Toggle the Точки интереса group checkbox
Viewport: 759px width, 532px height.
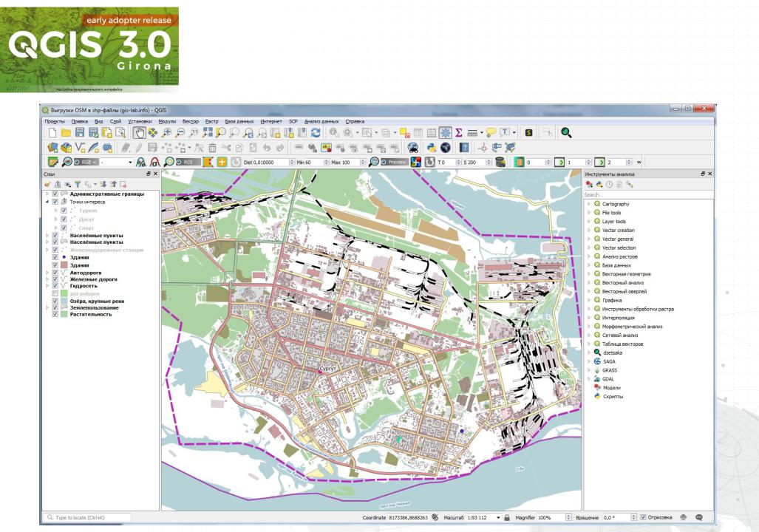point(55,202)
